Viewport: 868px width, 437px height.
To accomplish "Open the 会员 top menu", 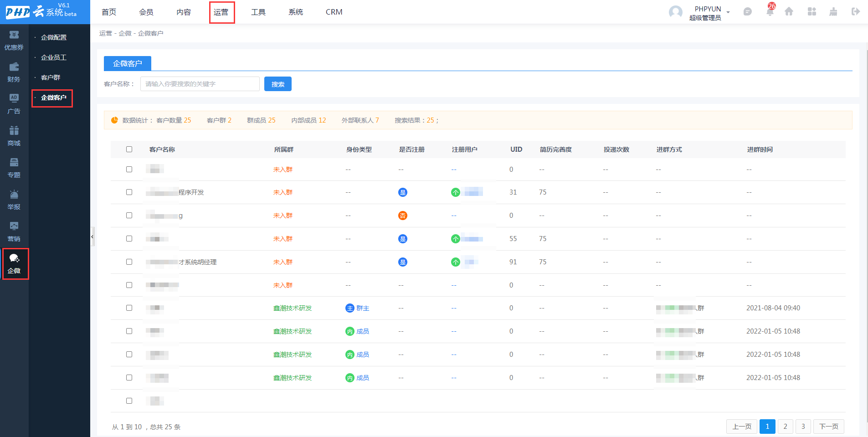I will coord(146,12).
